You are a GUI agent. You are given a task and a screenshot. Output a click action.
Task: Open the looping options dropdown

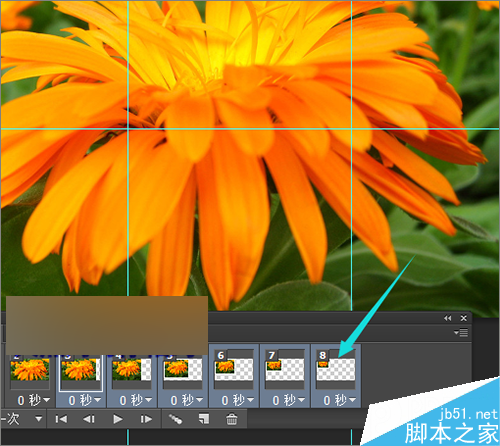click(39, 419)
